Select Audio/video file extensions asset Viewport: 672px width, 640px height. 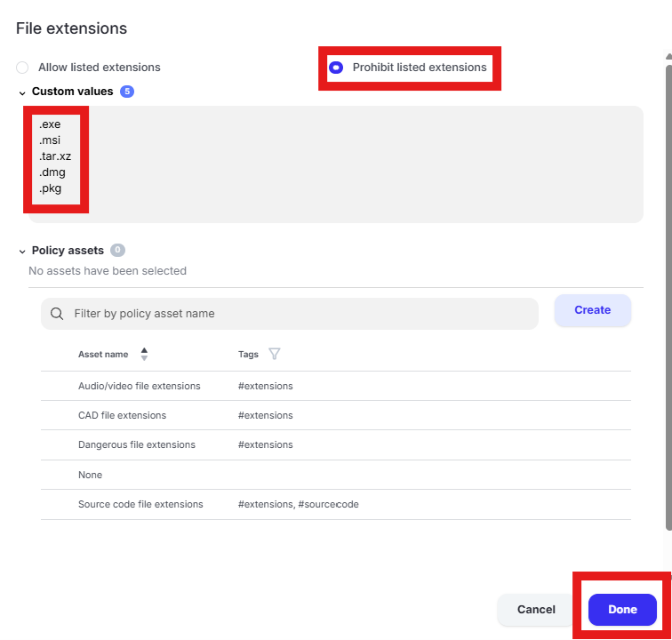pos(336,386)
